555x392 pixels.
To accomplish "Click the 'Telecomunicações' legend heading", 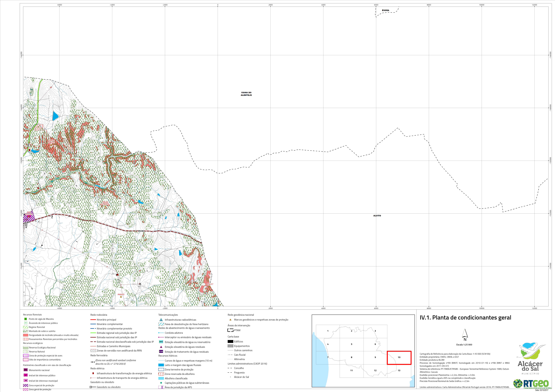I will 168,315.
